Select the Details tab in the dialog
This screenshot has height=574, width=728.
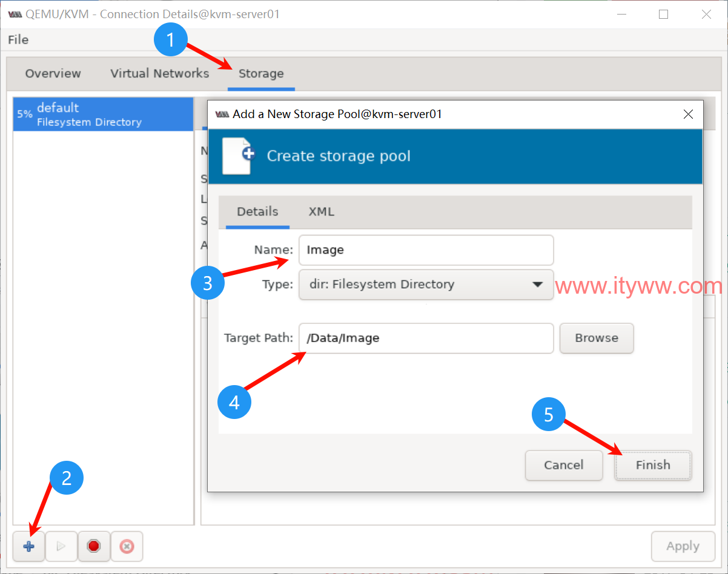tap(257, 212)
